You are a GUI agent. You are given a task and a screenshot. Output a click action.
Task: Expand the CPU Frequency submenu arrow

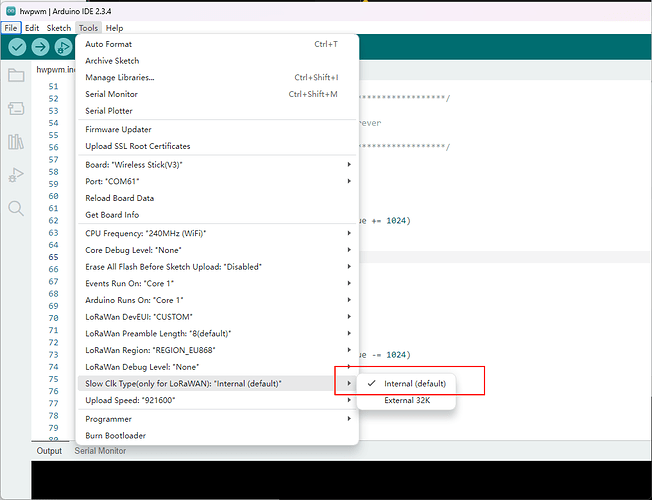(349, 233)
